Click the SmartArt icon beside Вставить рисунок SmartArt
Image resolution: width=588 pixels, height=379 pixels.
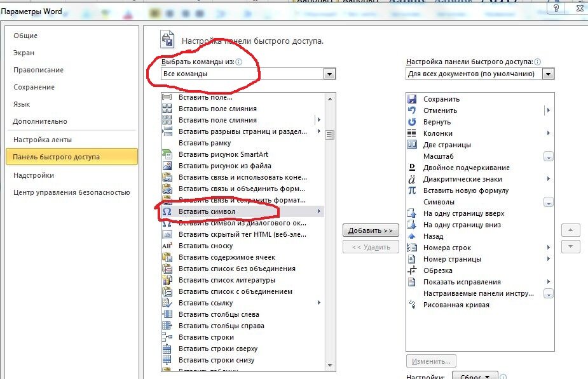pos(167,154)
